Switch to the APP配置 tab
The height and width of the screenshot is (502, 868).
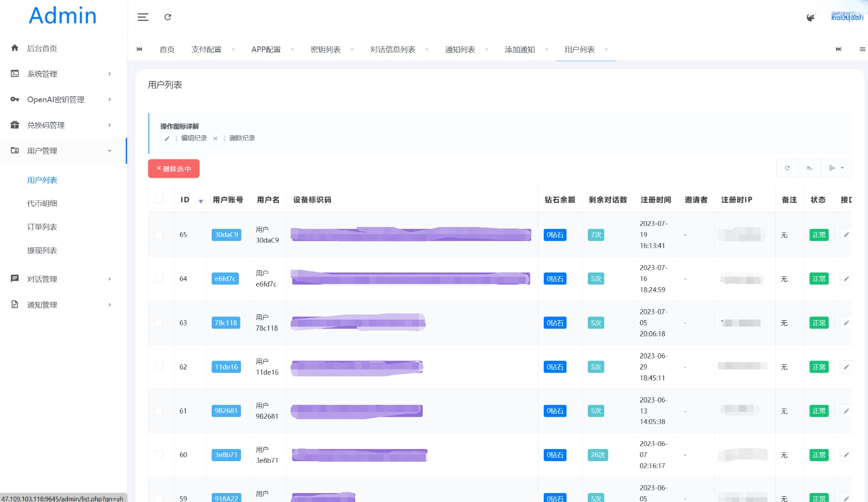pyautogui.click(x=266, y=49)
